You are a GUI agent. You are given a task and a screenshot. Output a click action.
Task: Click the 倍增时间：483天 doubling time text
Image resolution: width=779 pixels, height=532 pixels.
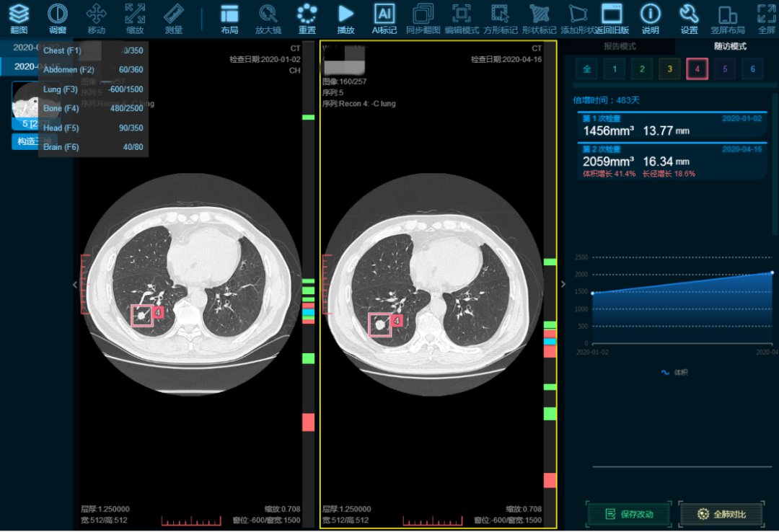coord(606,100)
